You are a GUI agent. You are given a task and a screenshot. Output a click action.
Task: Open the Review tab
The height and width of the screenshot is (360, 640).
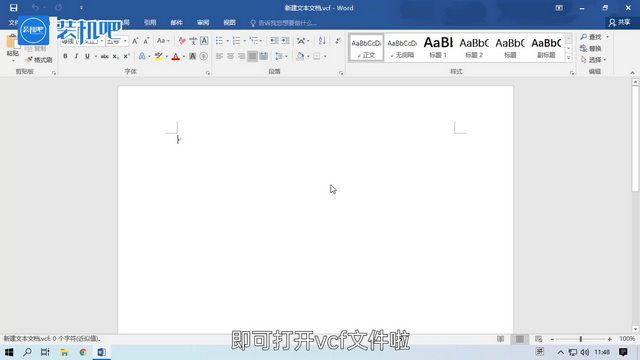203,22
